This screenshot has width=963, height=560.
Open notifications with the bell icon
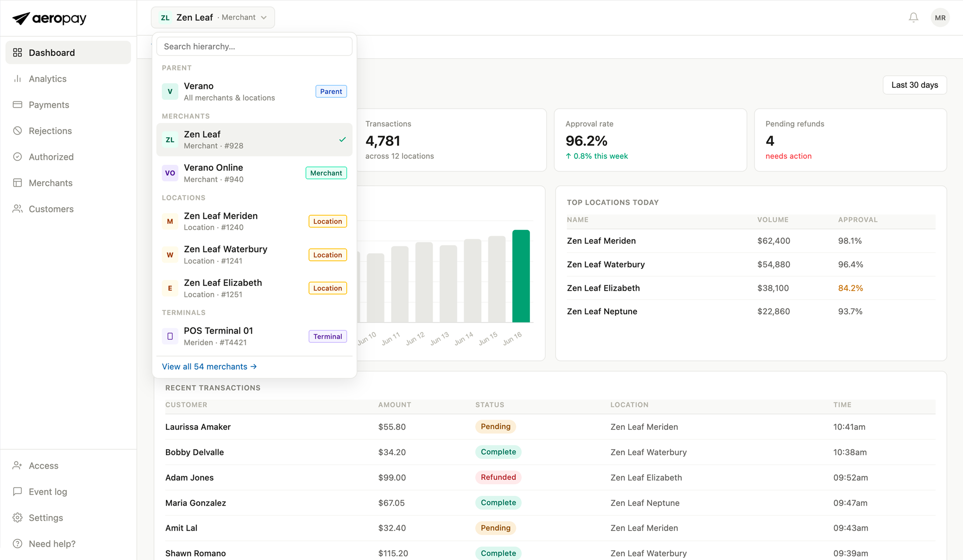tap(913, 17)
